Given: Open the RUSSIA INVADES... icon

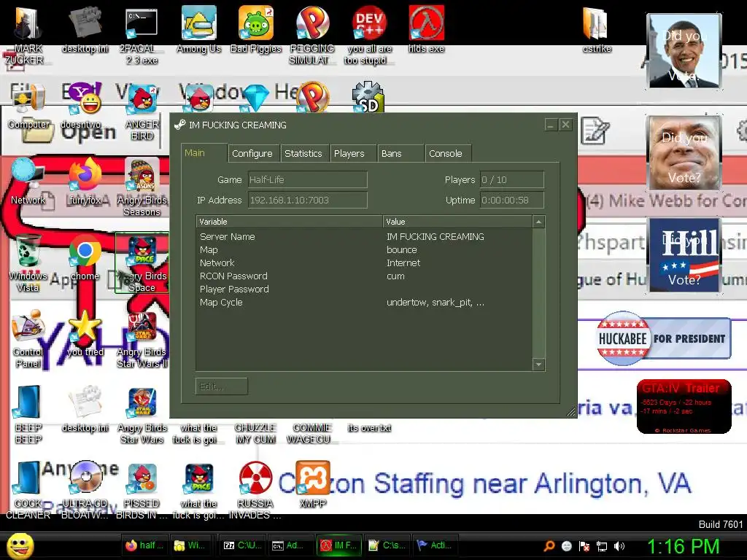Looking at the screenshot, I should [255, 478].
